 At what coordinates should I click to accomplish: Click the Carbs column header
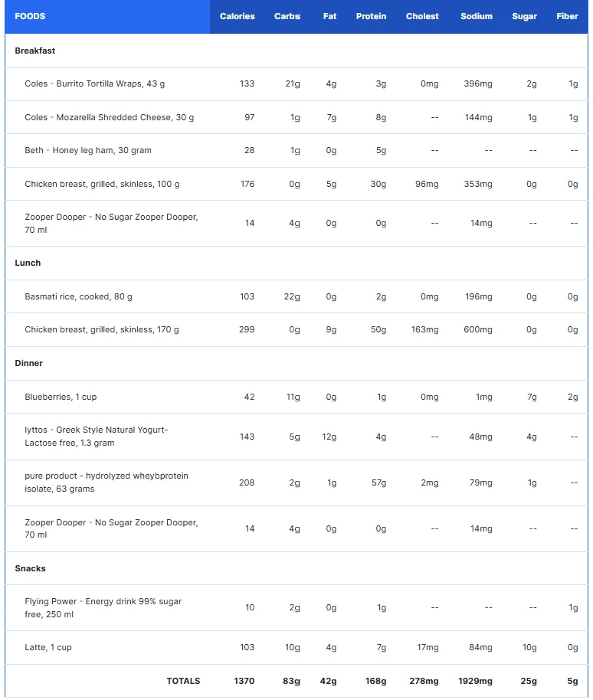click(x=287, y=16)
